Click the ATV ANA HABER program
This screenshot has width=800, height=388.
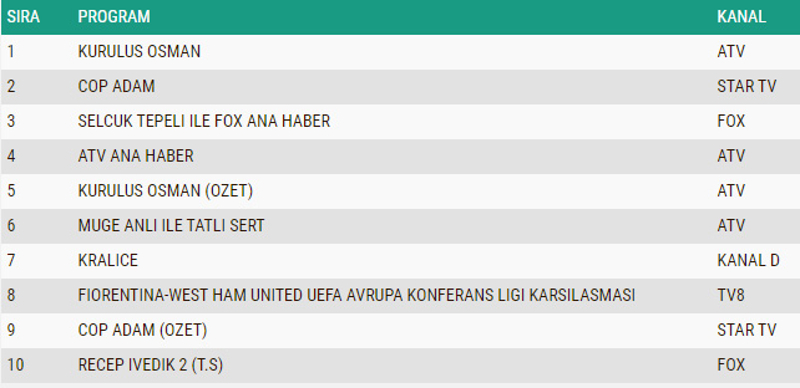pyautogui.click(x=135, y=156)
